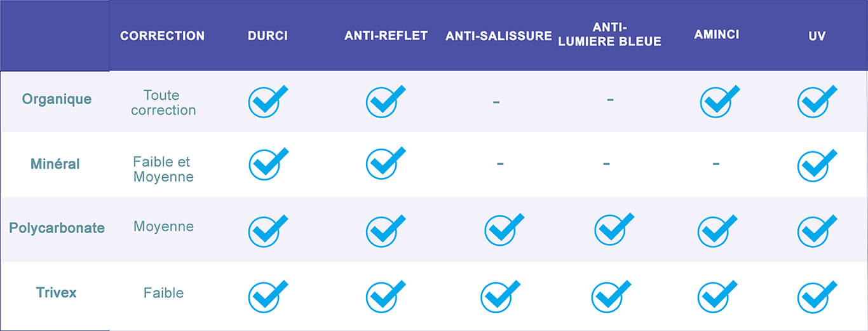Image resolution: width=868 pixels, height=331 pixels.
Task: Click the Minéral Aminci dash cell
Action: [716, 164]
